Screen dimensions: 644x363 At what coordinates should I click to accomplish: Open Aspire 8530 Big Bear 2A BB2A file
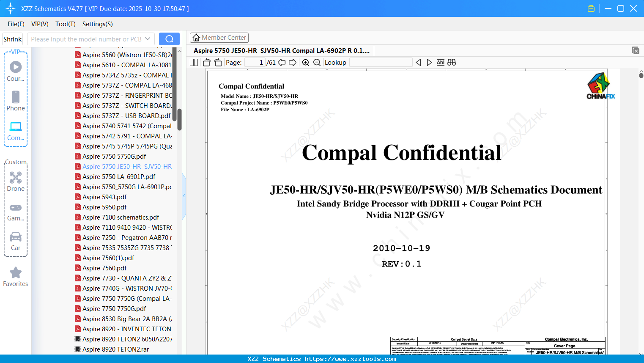123,319
